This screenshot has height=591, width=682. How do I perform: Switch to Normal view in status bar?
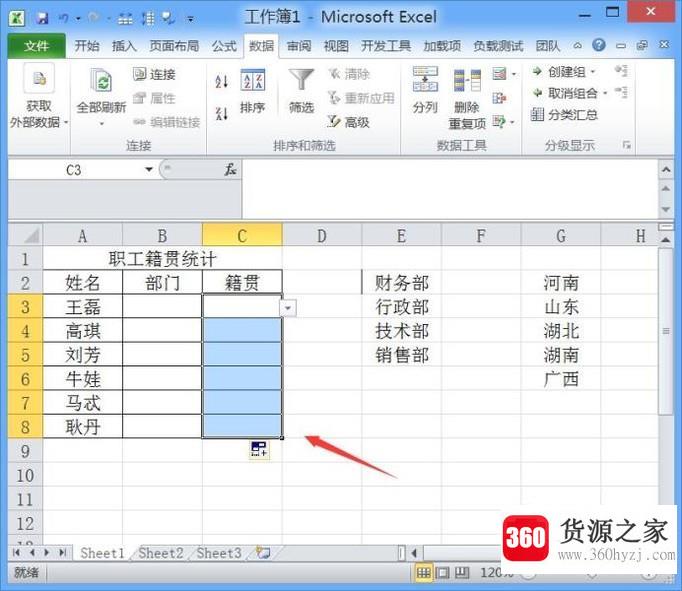[423, 573]
